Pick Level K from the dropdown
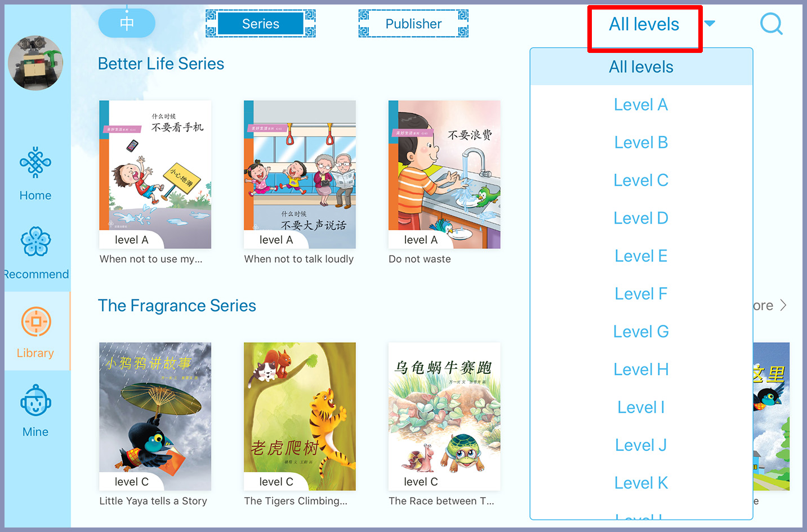The height and width of the screenshot is (532, 807). click(x=641, y=483)
